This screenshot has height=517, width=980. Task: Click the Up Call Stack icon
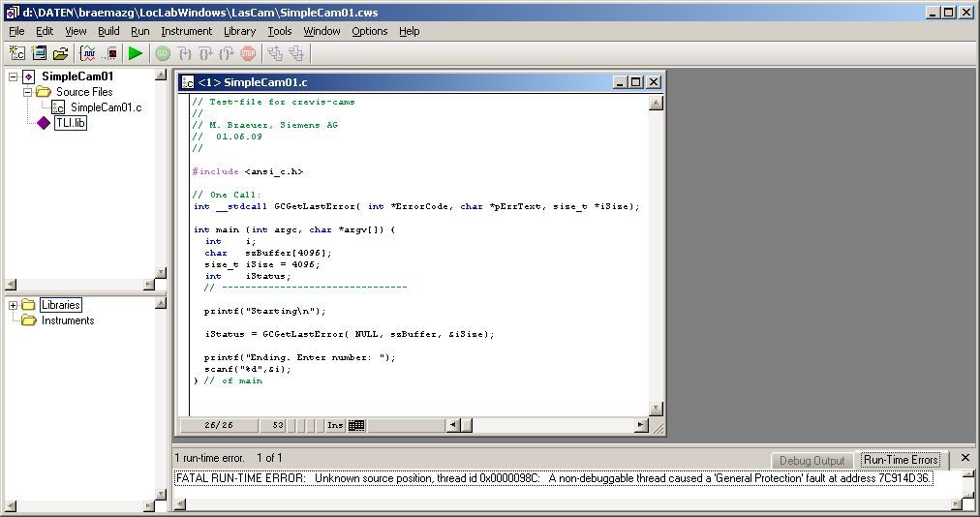275,54
